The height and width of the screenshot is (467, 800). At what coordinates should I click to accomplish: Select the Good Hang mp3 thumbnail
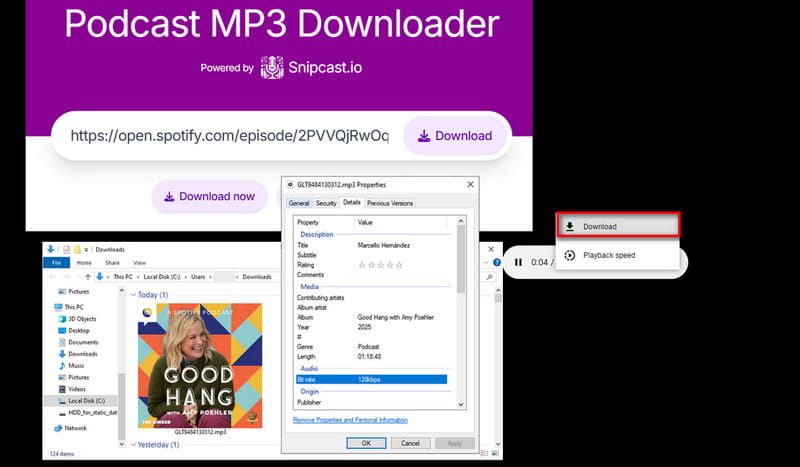[200, 365]
